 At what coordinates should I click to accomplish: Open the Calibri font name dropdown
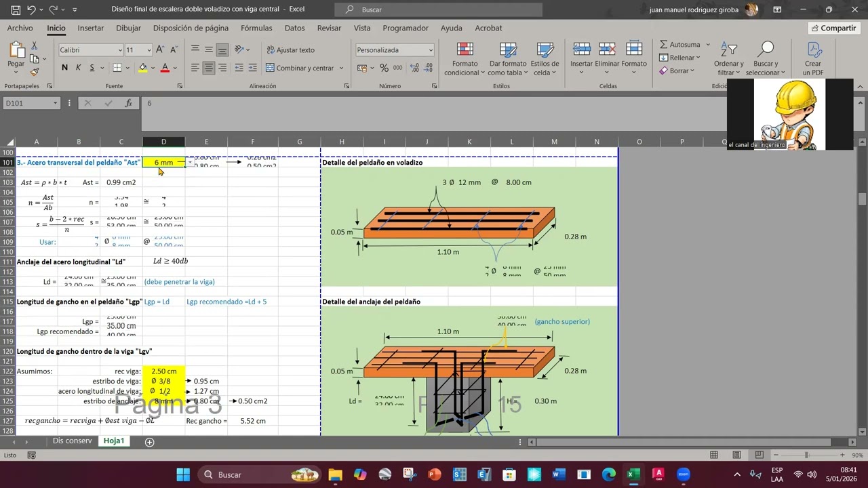[x=120, y=50]
